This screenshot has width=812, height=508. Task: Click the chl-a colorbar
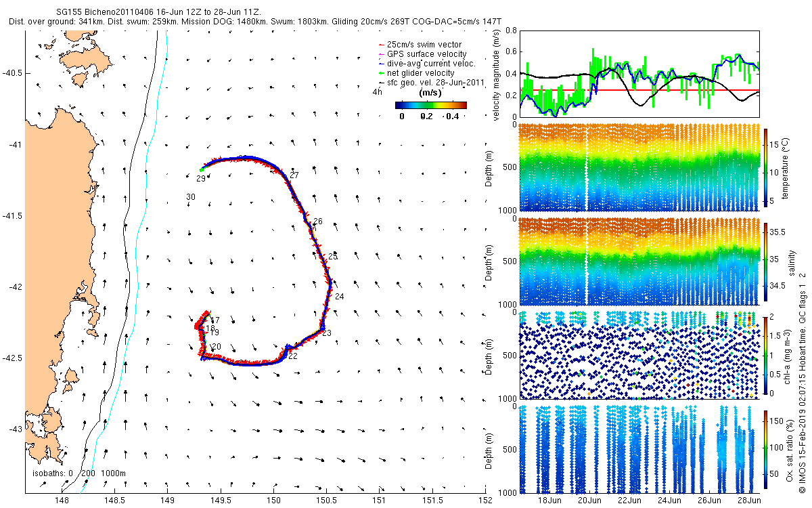(x=765, y=354)
